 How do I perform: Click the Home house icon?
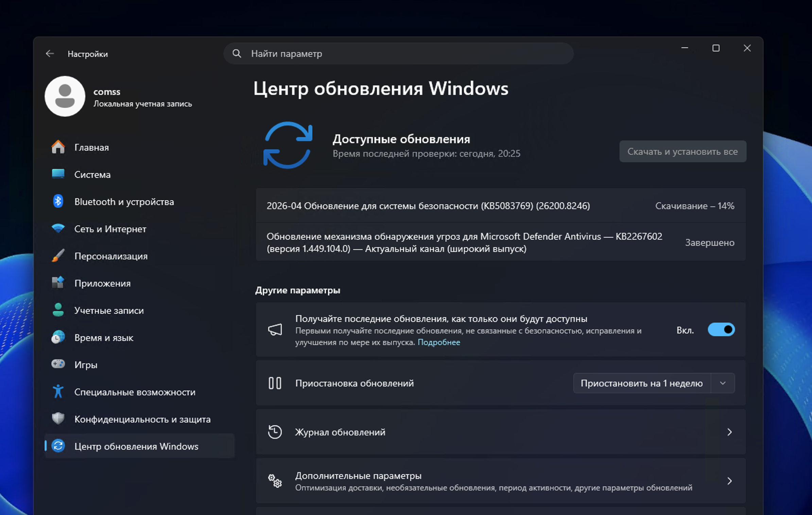[58, 147]
